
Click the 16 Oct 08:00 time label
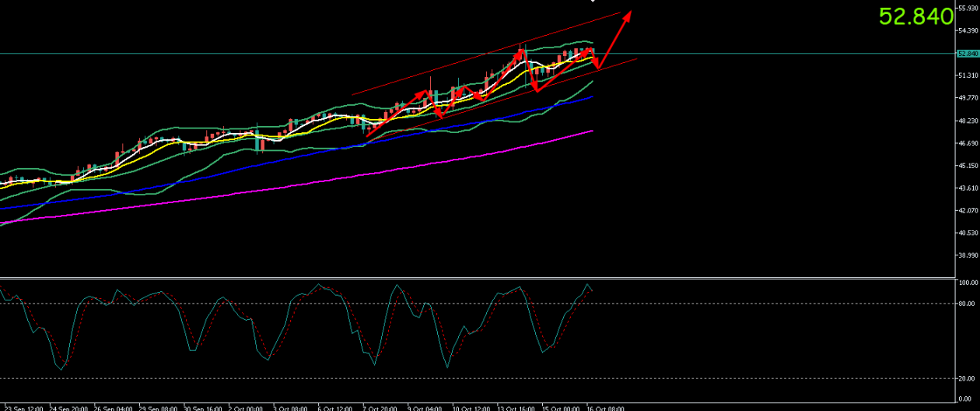point(604,407)
